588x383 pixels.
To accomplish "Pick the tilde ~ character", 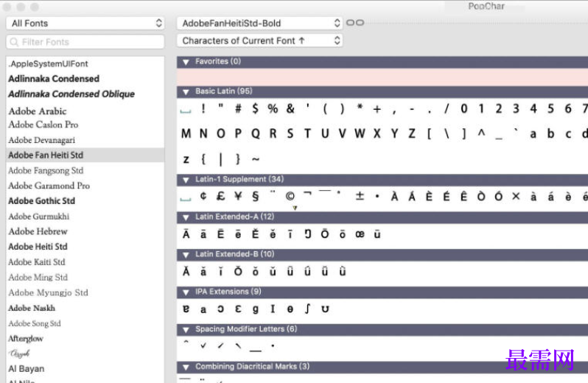I will pos(256,160).
